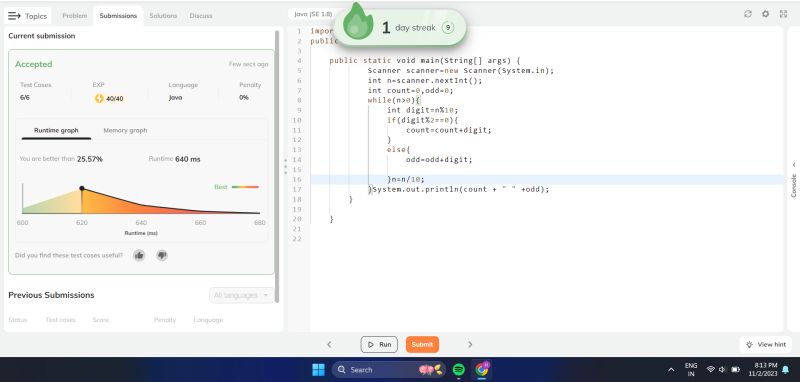Screen dimensions: 800x382
Task: Click the 25.57% percentile value
Action: point(90,159)
